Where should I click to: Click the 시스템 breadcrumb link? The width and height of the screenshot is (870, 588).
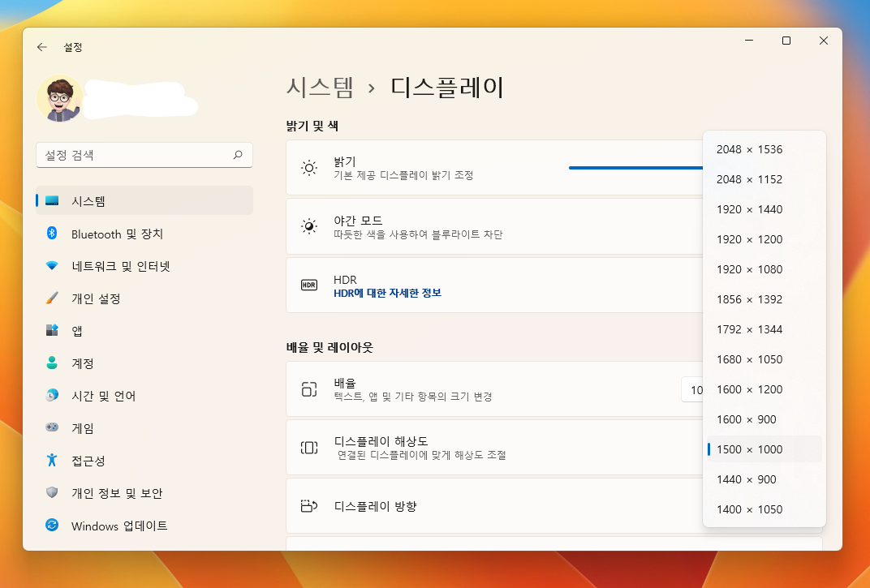point(320,88)
